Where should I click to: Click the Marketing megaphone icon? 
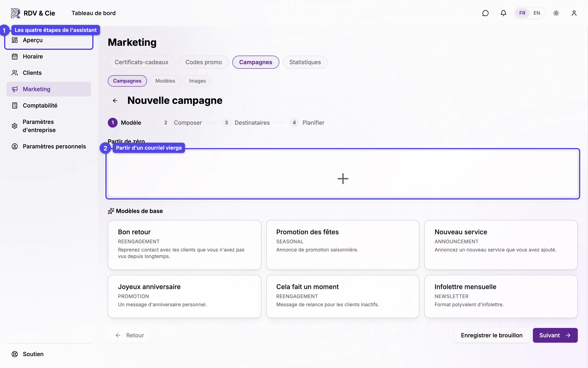pyautogui.click(x=14, y=89)
